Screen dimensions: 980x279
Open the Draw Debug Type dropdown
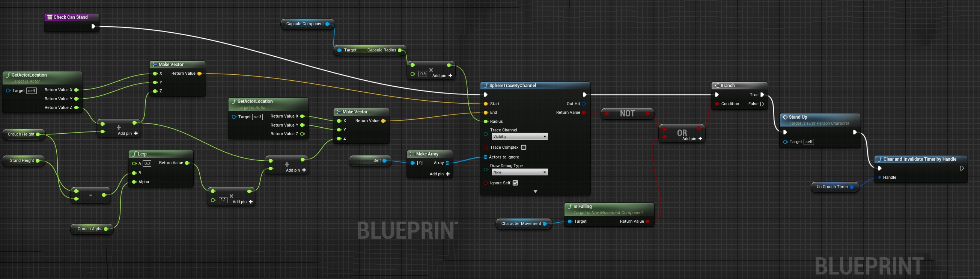click(520, 172)
